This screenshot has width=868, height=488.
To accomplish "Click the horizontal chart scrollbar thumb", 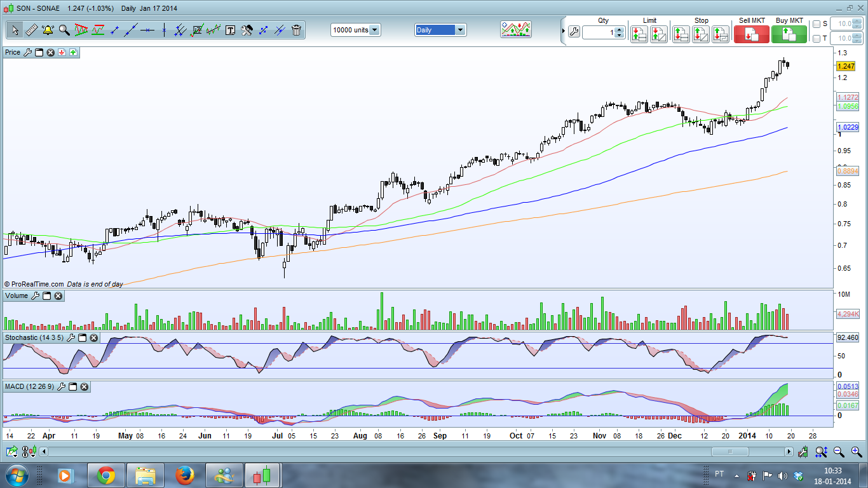I will tap(729, 452).
